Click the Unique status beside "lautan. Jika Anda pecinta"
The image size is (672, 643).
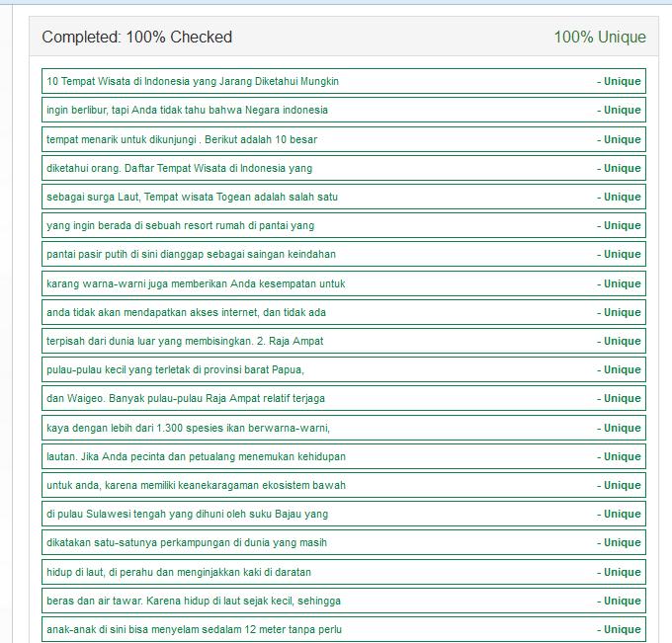(619, 456)
